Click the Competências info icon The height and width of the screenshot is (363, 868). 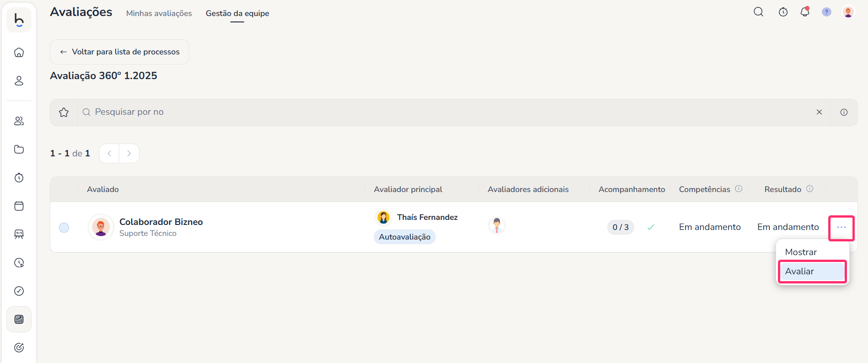(739, 189)
